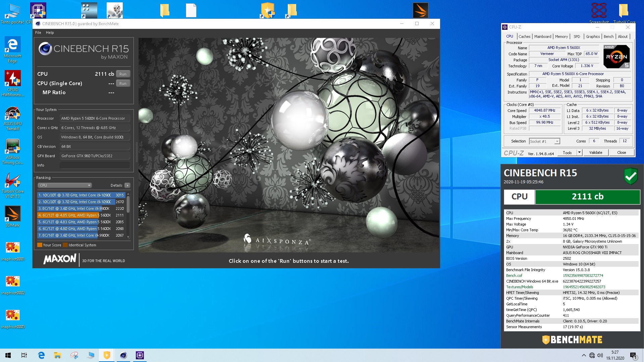Screen dimensions: 644x362
Task: Show hidden system tray icons
Action: click(584, 355)
